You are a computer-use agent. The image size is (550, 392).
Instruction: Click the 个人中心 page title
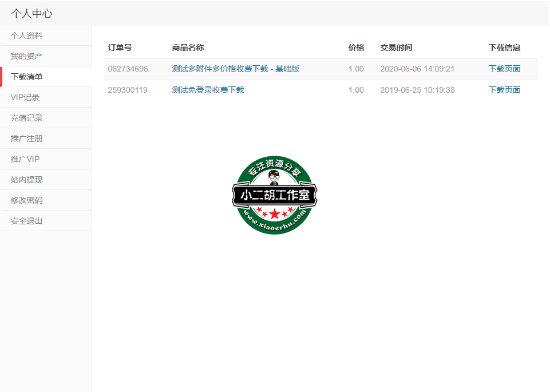pos(31,13)
